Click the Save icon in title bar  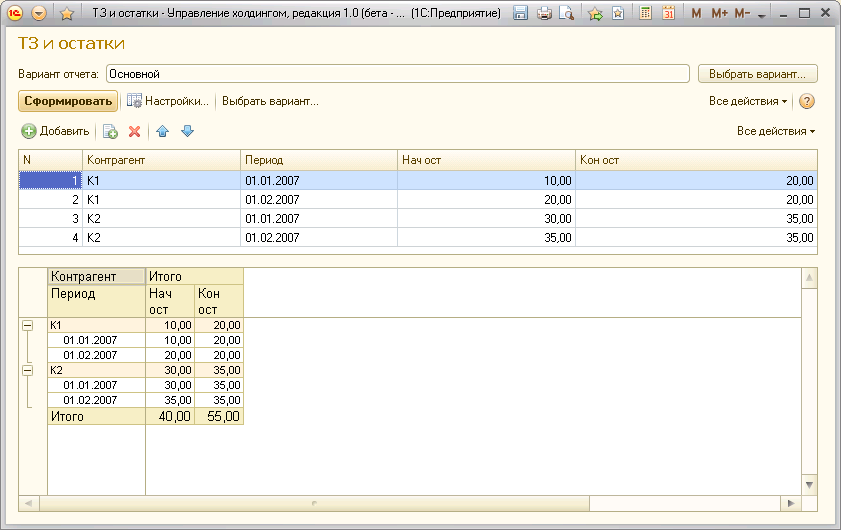[520, 13]
